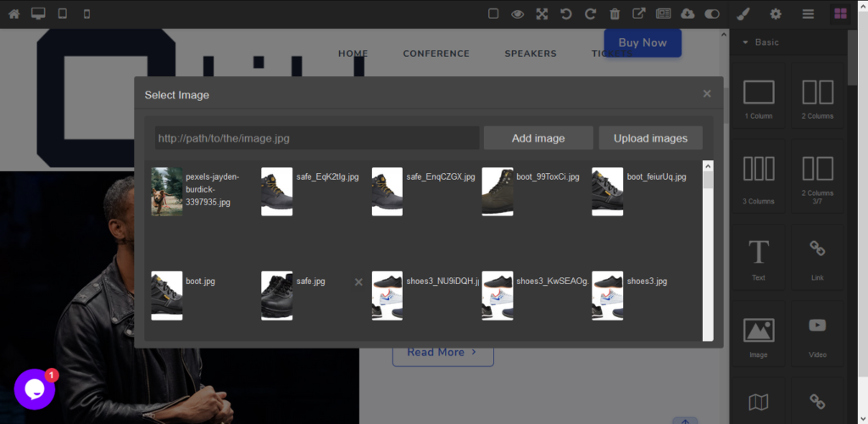The image size is (868, 424).
Task: Click the fullscreen arrows icon
Action: (x=542, y=14)
